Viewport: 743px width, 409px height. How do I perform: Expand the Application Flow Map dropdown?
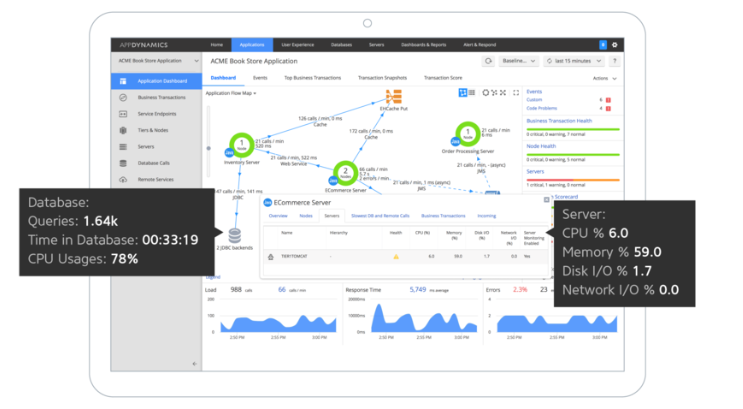pos(231,93)
